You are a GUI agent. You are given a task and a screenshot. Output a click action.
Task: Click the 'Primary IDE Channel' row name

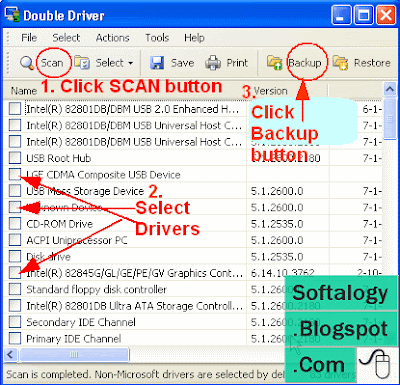74,339
